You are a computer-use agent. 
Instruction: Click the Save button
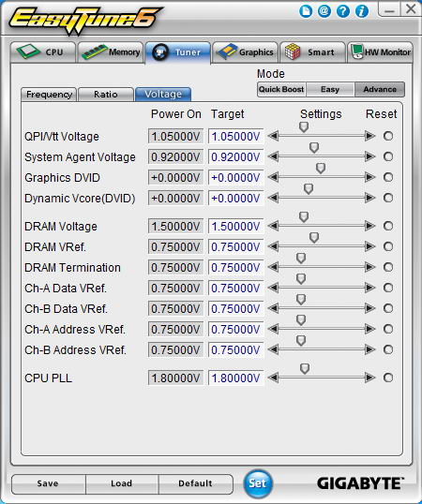point(48,483)
